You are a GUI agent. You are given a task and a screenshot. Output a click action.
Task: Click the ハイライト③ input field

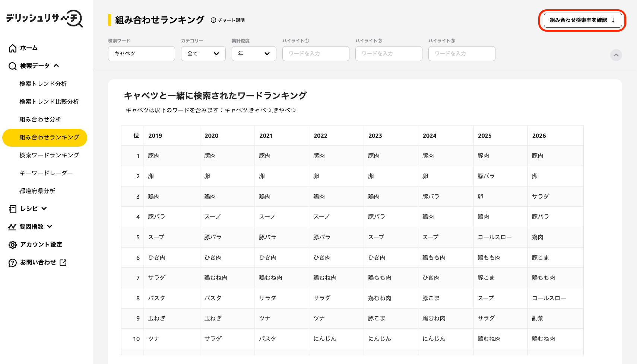462,54
